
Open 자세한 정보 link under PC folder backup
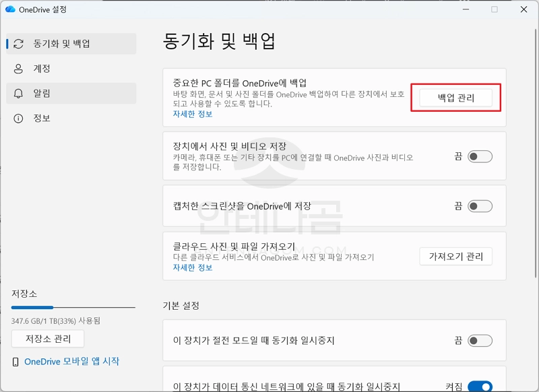click(193, 115)
